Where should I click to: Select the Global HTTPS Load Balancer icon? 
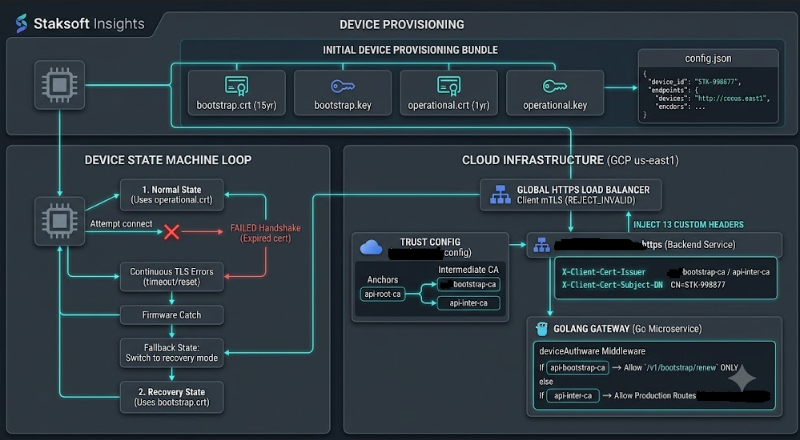pos(500,194)
